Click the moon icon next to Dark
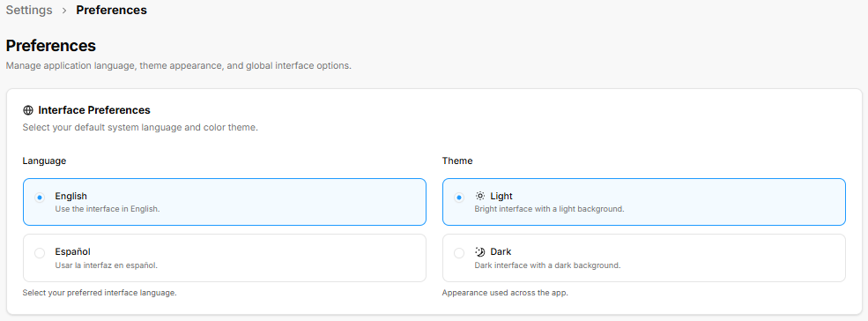The image size is (868, 321). [x=480, y=251]
